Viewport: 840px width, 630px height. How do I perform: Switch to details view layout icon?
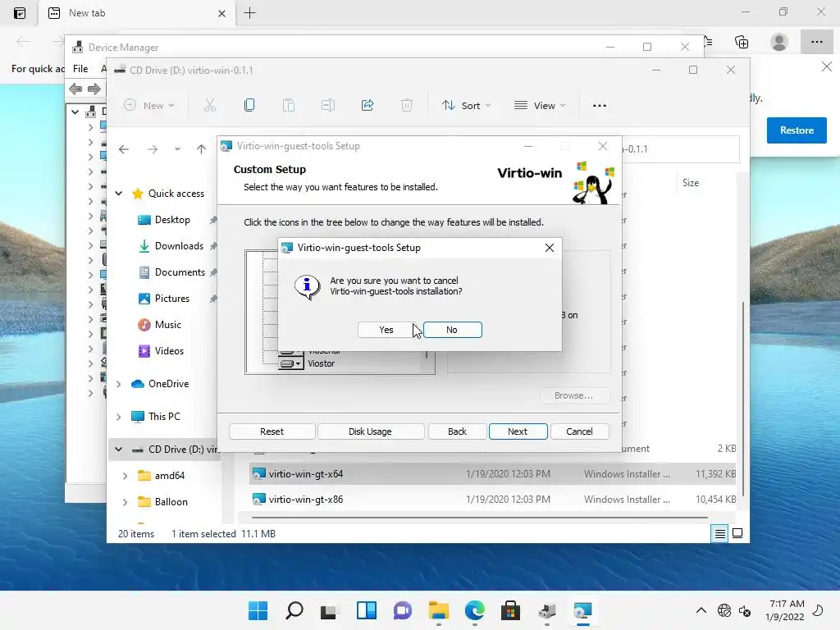[719, 533]
